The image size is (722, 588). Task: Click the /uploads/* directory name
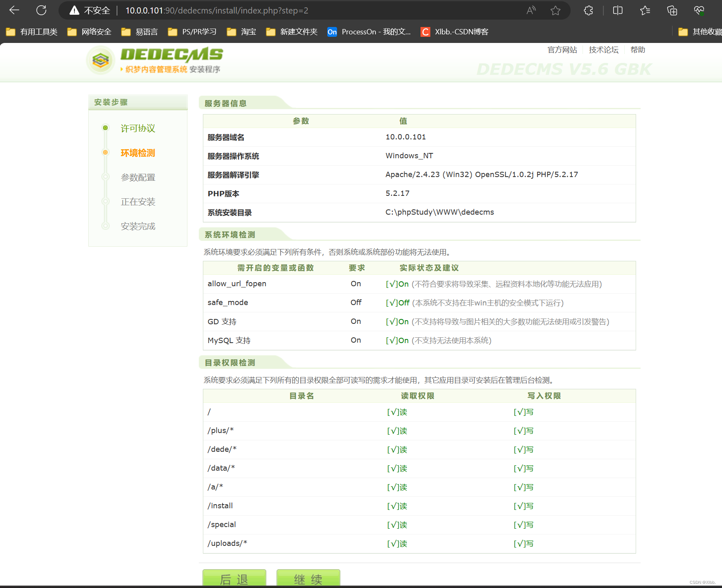click(x=227, y=543)
